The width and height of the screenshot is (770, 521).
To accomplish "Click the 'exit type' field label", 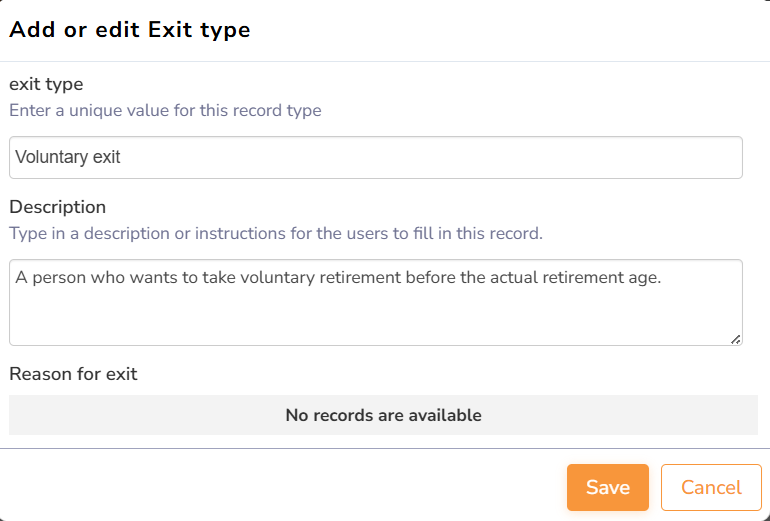I will (46, 84).
